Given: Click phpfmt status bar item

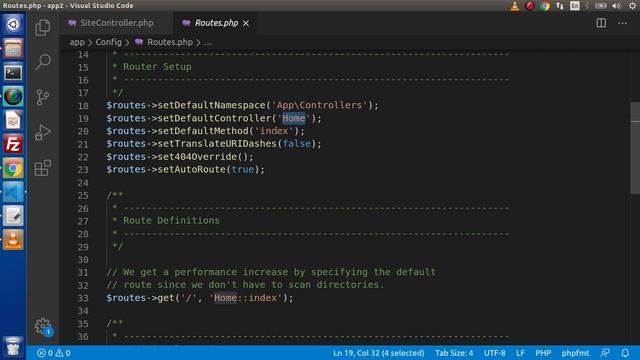Looking at the screenshot, I should 575,353.
